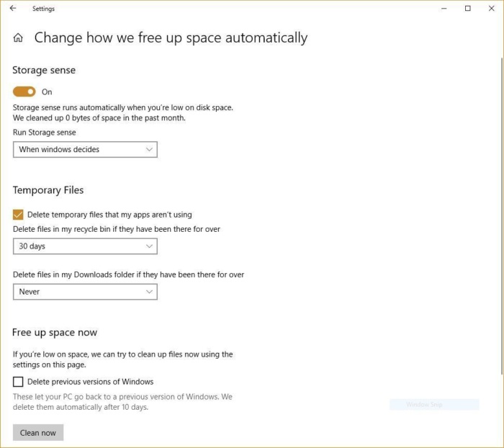Click the vertical scrollbar on the right edge
504x448 pixels.
[502, 216]
